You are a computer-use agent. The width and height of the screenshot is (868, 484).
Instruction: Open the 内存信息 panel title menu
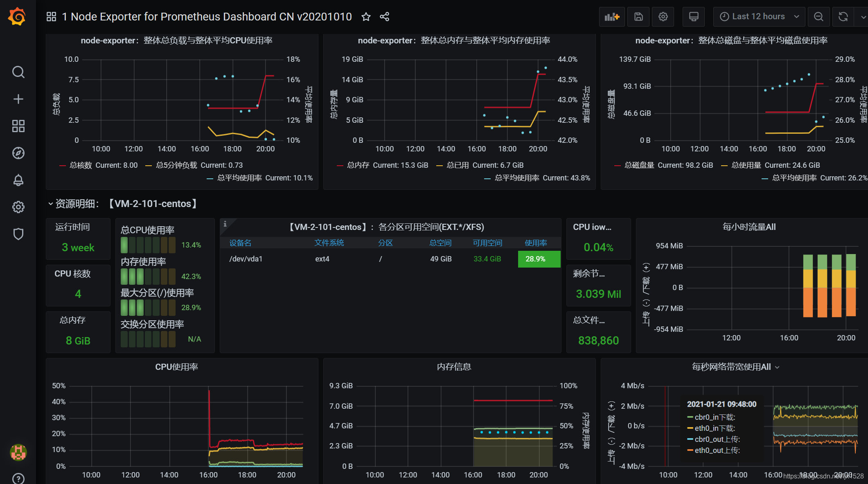[x=454, y=367]
